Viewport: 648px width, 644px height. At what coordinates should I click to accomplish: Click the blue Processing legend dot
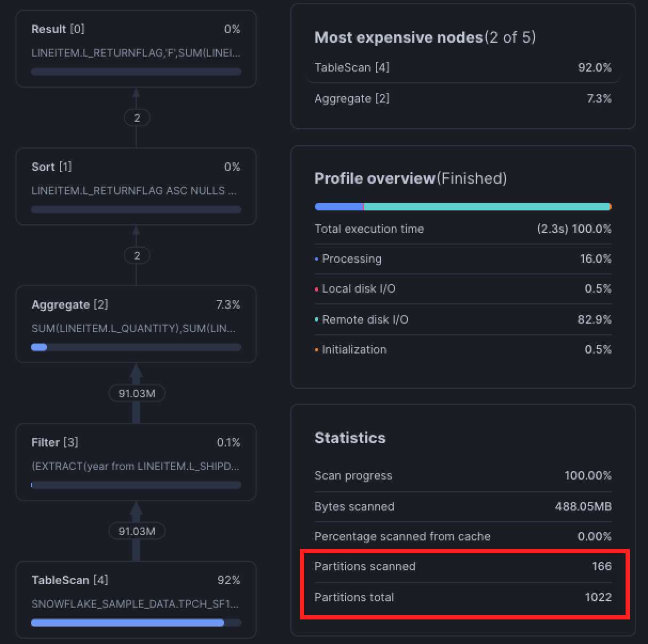tap(317, 260)
